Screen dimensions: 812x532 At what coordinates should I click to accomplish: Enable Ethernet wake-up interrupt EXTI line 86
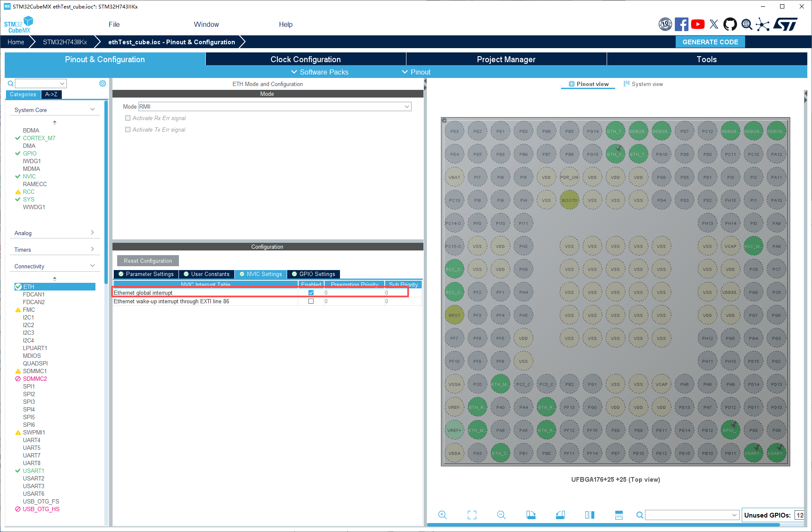[x=311, y=301]
